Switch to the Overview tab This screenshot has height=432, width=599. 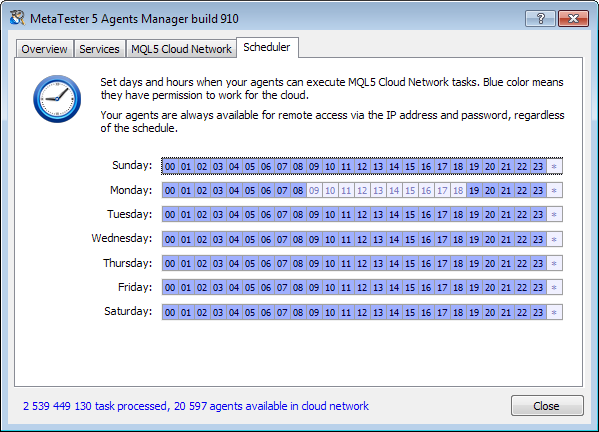point(44,49)
